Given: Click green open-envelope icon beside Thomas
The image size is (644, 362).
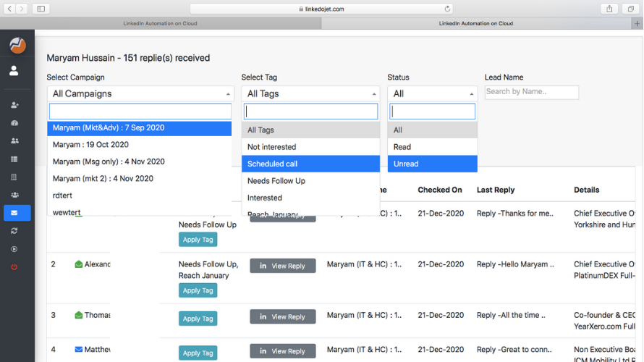Looking at the screenshot, I should (78, 315).
